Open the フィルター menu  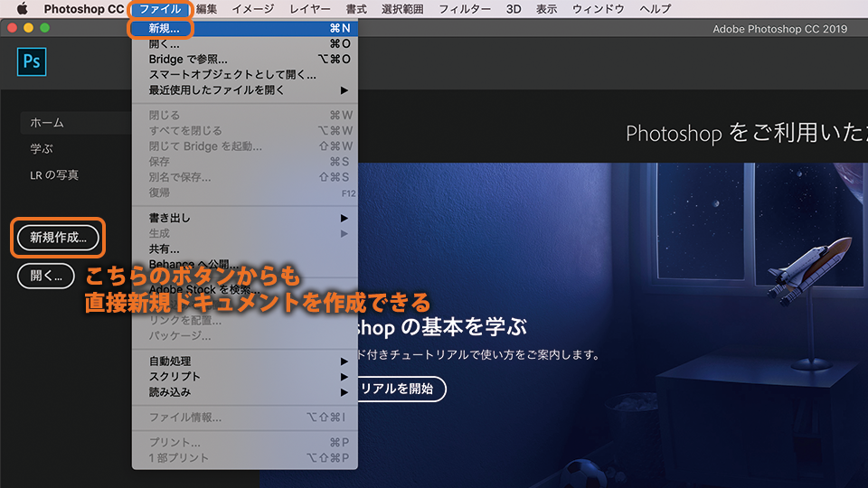[x=465, y=9]
